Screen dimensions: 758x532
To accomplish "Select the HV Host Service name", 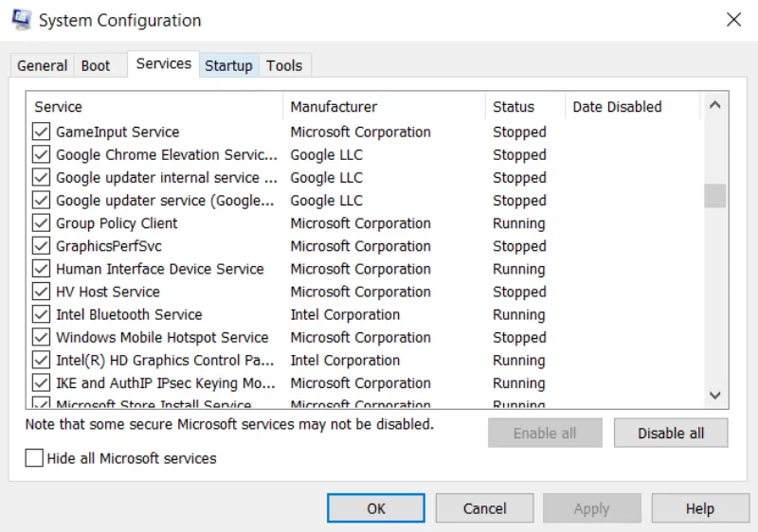I will coord(108,292).
